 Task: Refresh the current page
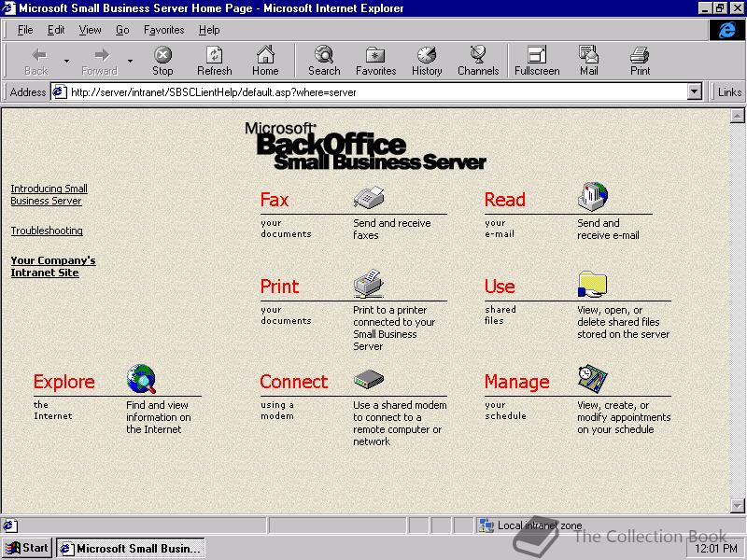coord(215,61)
